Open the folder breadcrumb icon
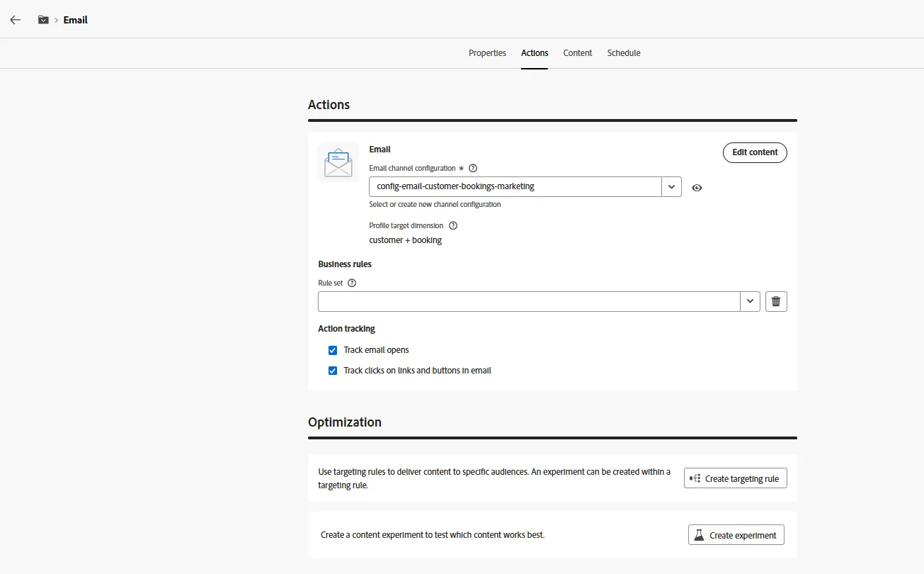924x574 pixels. pyautogui.click(x=43, y=20)
